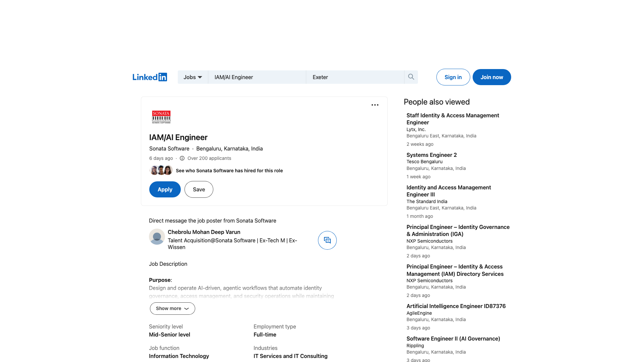Open Principal Engineer IAM Directory Services job

[x=455, y=270]
